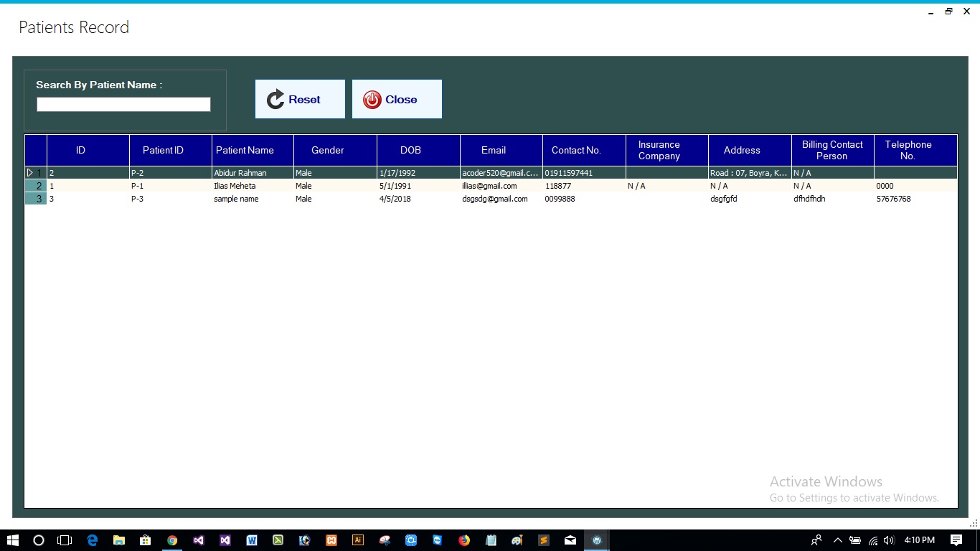Click the Insurance Company column header
Viewport: 980px width, 551px height.
[667, 150]
